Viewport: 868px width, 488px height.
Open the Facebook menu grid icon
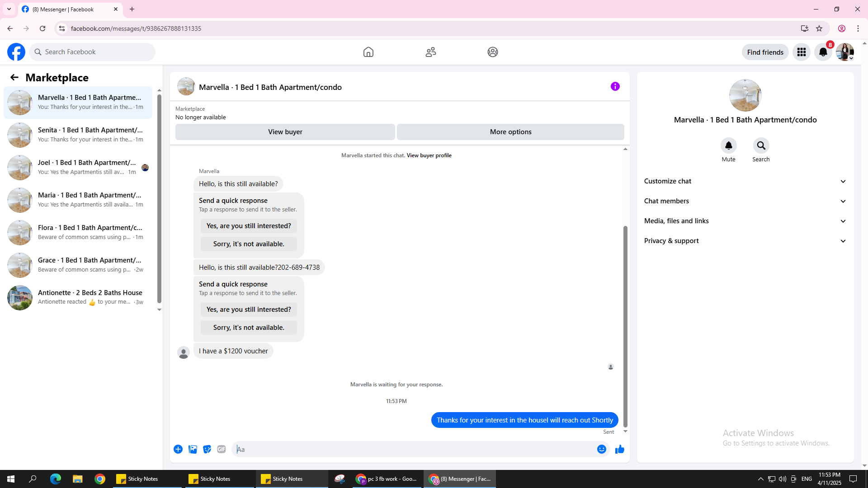pos(802,52)
